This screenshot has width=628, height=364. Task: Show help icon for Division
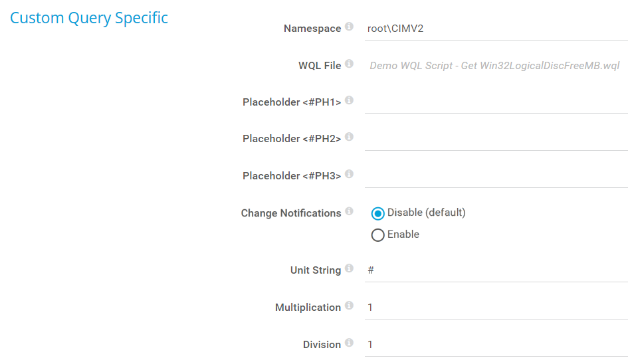pyautogui.click(x=349, y=343)
